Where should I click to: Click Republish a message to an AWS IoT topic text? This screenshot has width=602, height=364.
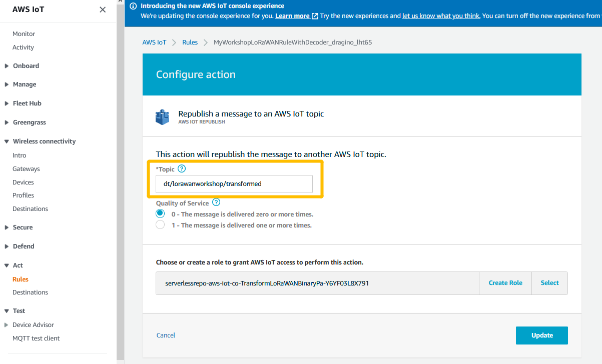pos(251,114)
